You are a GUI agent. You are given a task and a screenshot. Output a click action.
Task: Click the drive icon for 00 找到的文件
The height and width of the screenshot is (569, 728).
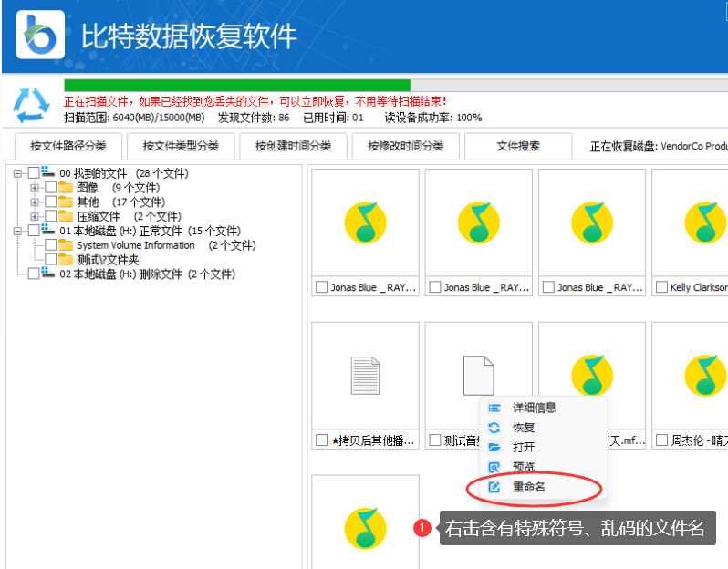click(x=47, y=172)
